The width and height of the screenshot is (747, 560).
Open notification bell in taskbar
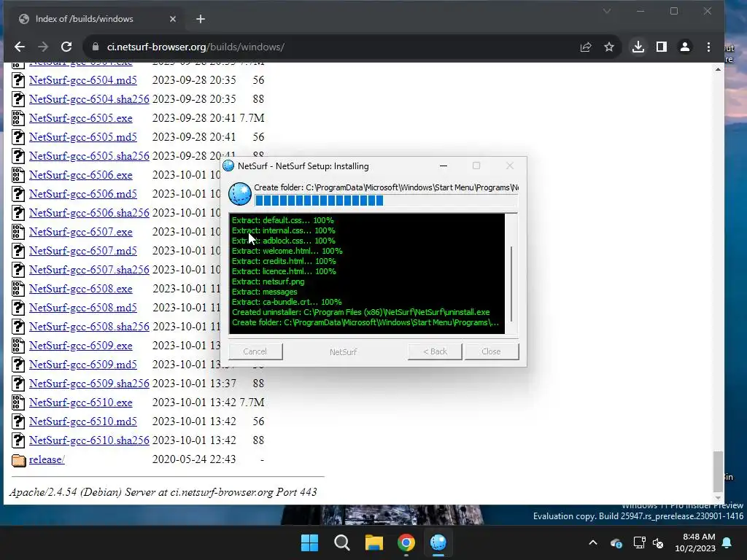click(x=727, y=542)
